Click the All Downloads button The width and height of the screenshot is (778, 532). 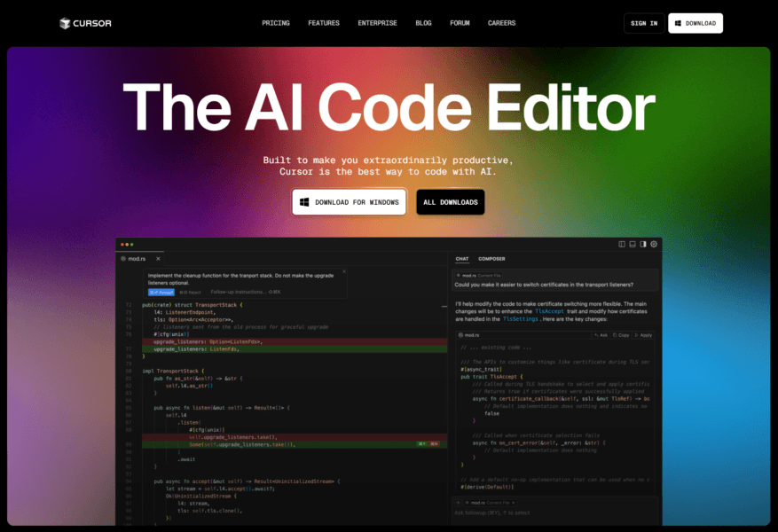click(450, 202)
